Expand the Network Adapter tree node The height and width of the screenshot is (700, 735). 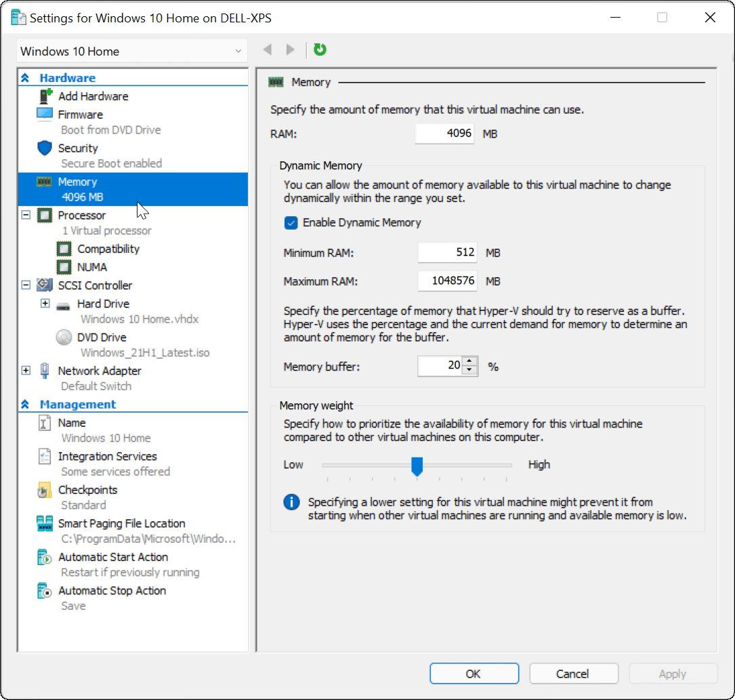26,371
